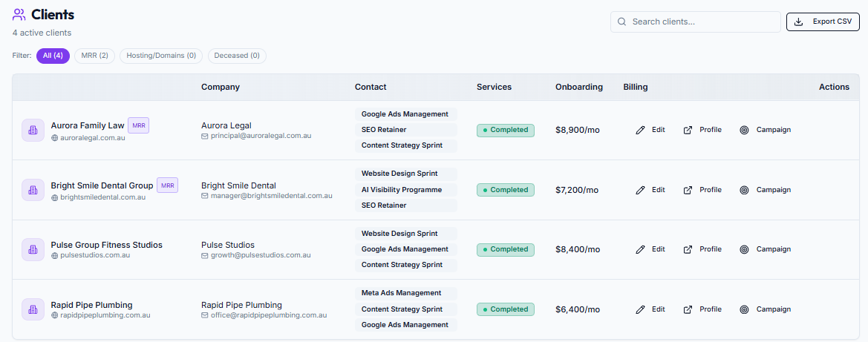Viewport: 868px width, 342px height.
Task: Click the building icon for Aurora Family Law
Action: pos(33,130)
